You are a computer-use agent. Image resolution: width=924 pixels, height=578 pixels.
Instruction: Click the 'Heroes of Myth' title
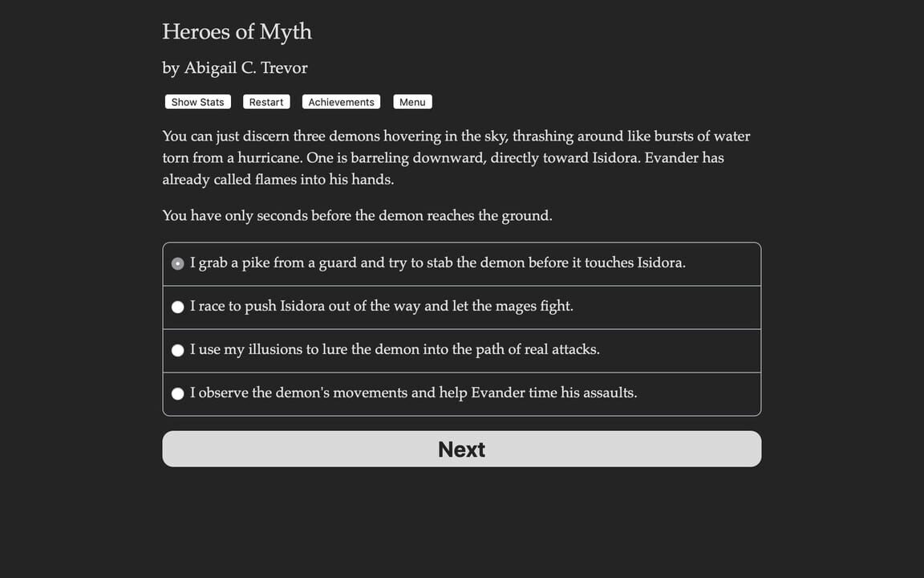[237, 31]
